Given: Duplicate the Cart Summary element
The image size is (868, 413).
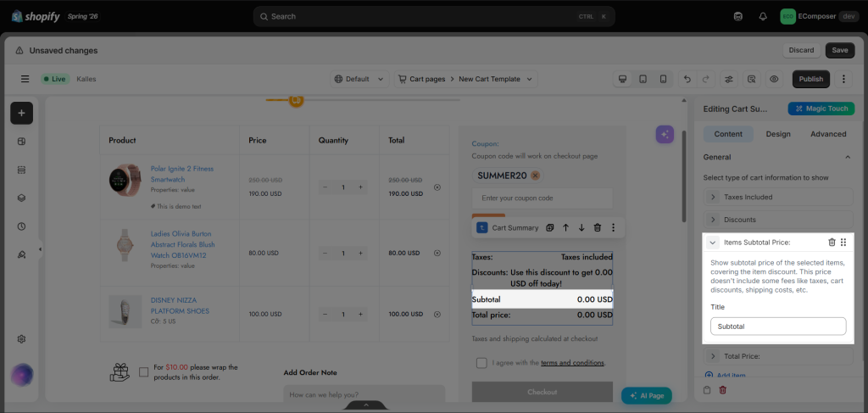Looking at the screenshot, I should (x=549, y=227).
